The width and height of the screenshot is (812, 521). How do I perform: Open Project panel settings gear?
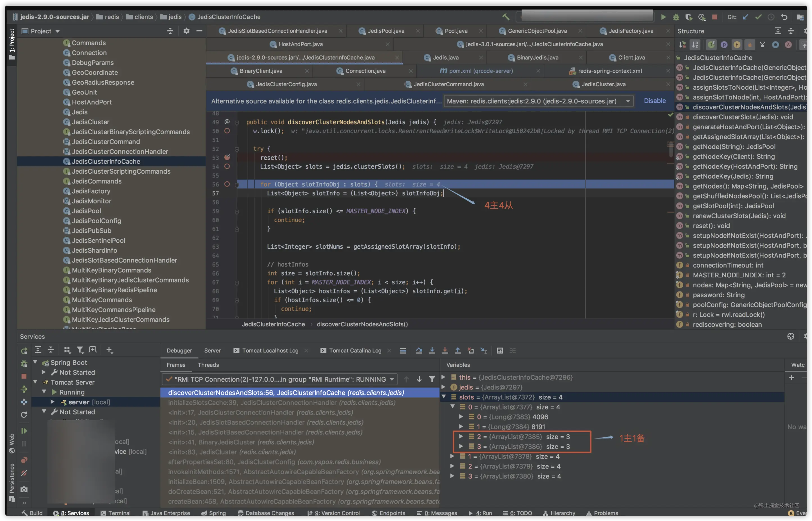click(x=186, y=31)
